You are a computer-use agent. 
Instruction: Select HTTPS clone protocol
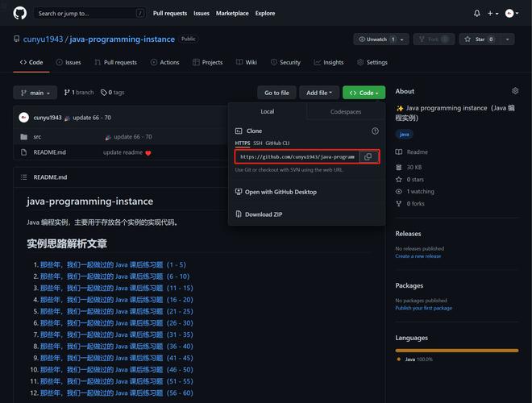pos(243,143)
